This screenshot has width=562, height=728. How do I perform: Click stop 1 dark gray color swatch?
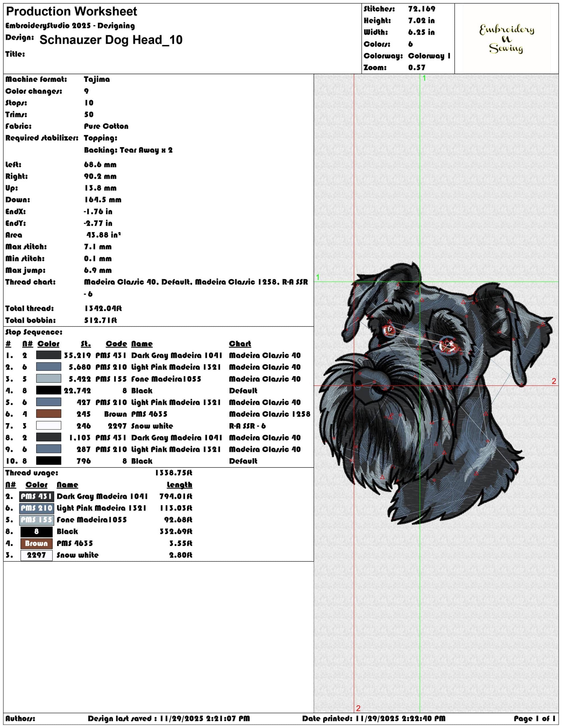pyautogui.click(x=49, y=355)
